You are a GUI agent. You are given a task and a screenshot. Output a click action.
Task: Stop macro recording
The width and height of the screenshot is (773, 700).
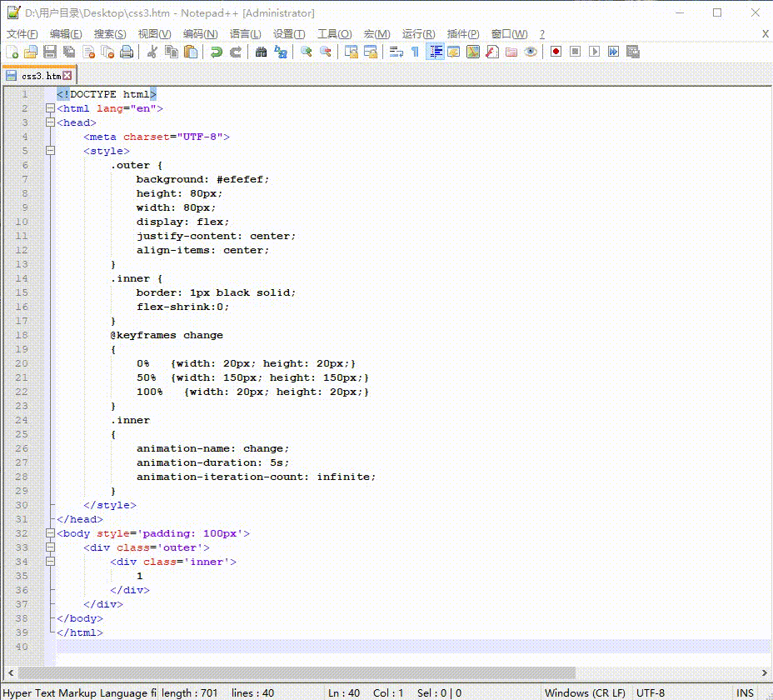click(x=575, y=52)
